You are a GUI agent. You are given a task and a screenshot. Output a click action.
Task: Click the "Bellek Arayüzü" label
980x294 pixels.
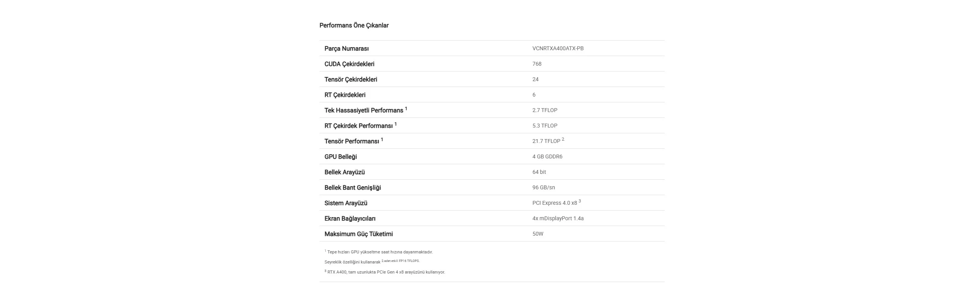coord(344,172)
